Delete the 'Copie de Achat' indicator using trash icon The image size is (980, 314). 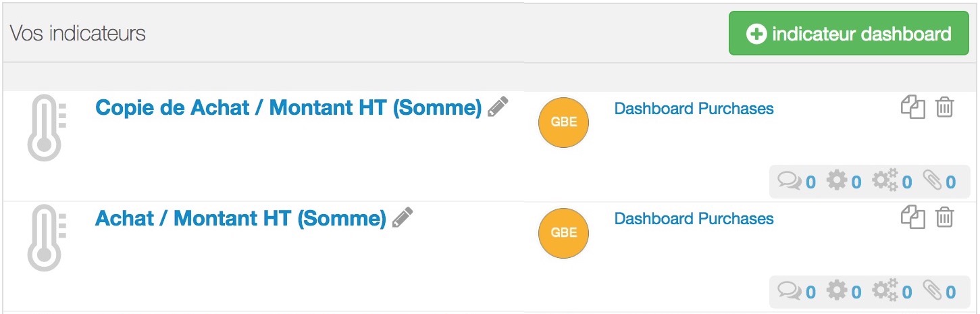pos(944,107)
